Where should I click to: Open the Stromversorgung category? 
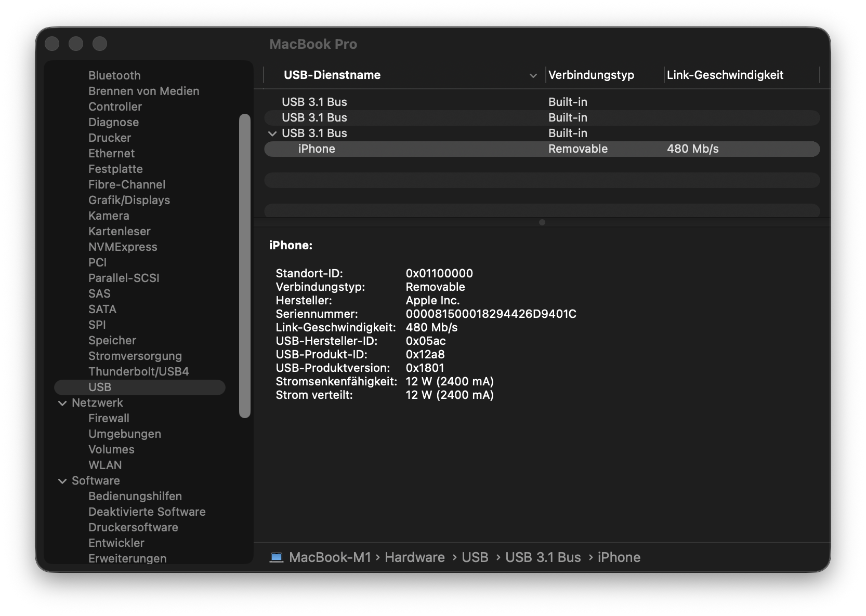click(135, 356)
